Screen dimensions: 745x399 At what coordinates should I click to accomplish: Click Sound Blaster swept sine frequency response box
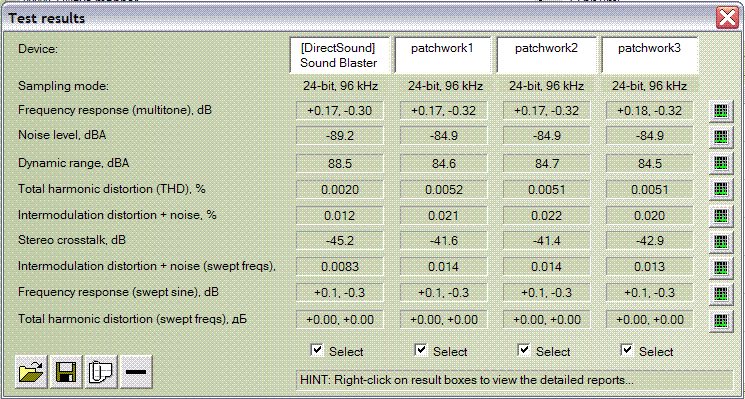point(339,293)
